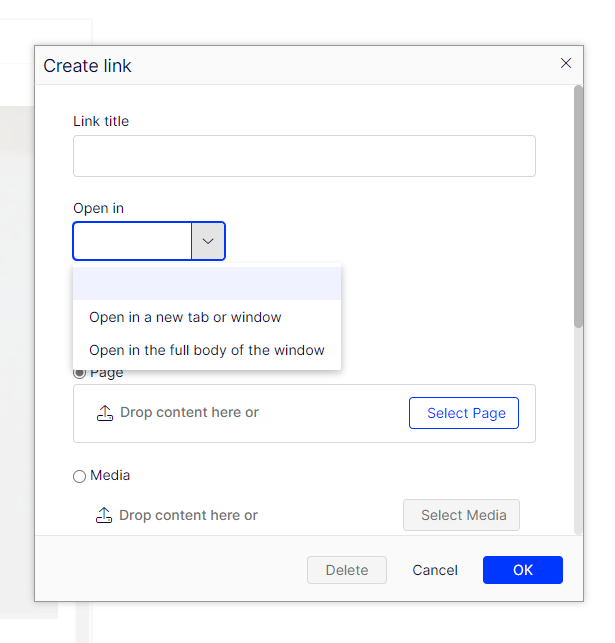
Task: Click the Create link dialog title bar
Action: tap(300, 66)
